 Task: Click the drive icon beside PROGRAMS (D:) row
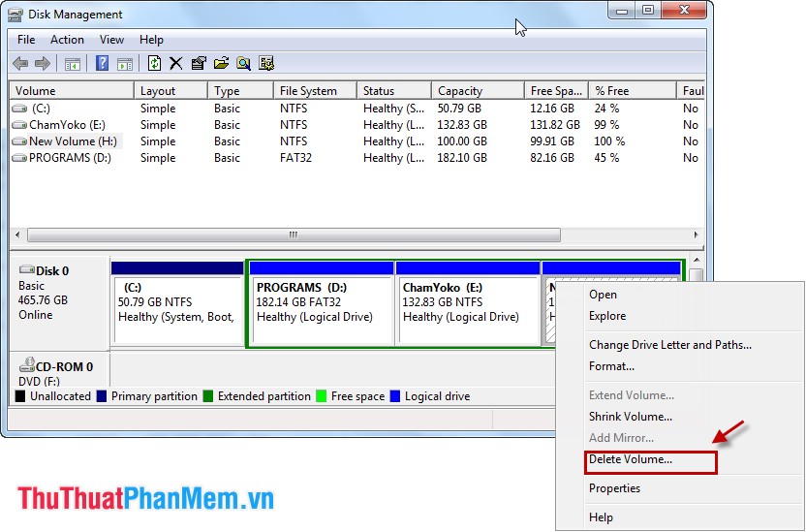tap(19, 158)
